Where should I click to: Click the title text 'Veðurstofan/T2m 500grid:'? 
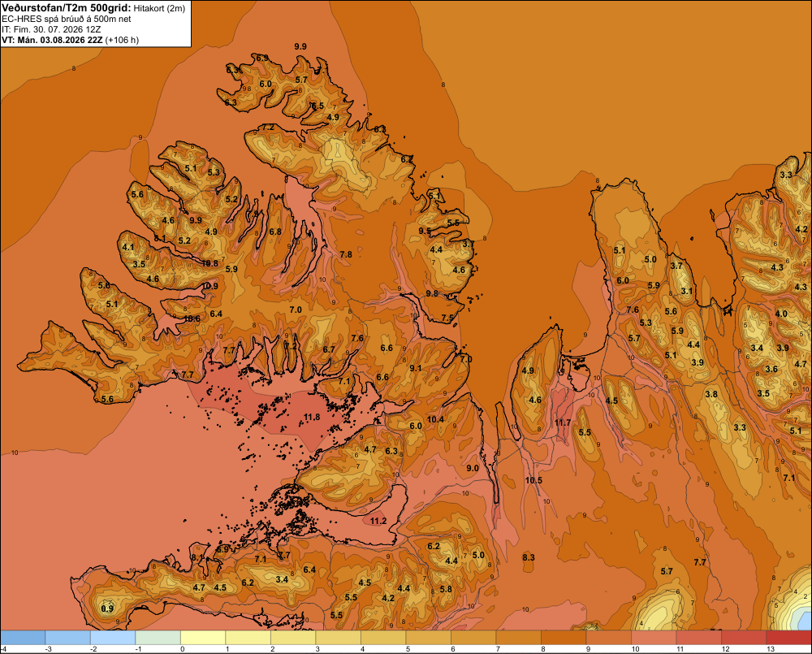click(x=67, y=8)
